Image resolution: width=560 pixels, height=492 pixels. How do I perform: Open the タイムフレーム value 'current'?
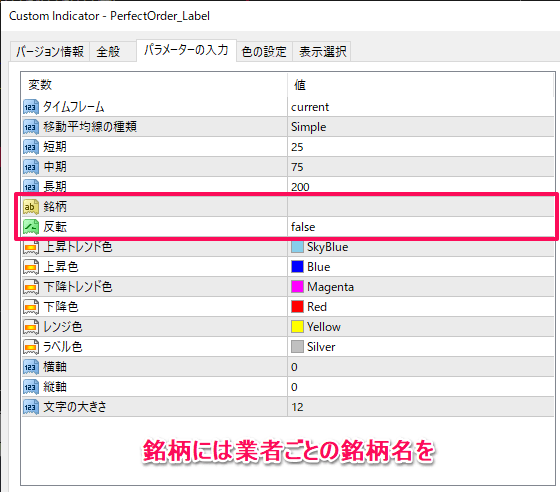click(x=310, y=107)
